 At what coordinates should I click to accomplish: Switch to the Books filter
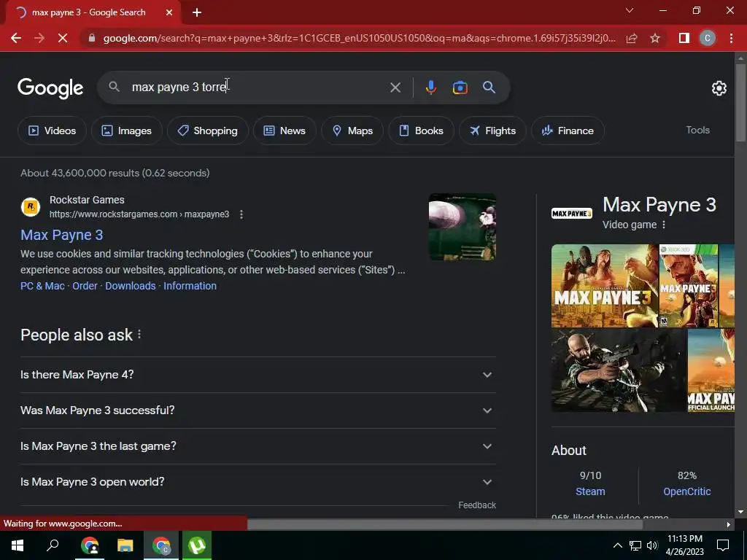(421, 131)
